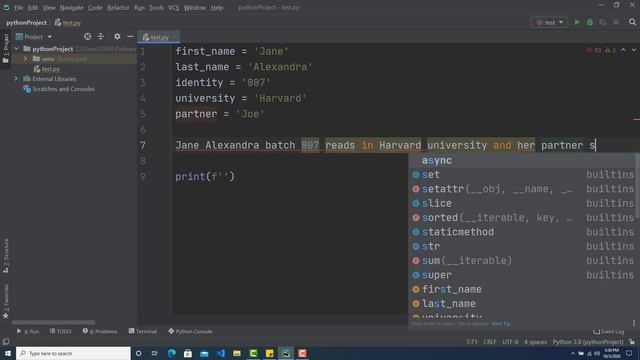
Task: Choose 'set' from the completion popup
Action: tap(523, 175)
